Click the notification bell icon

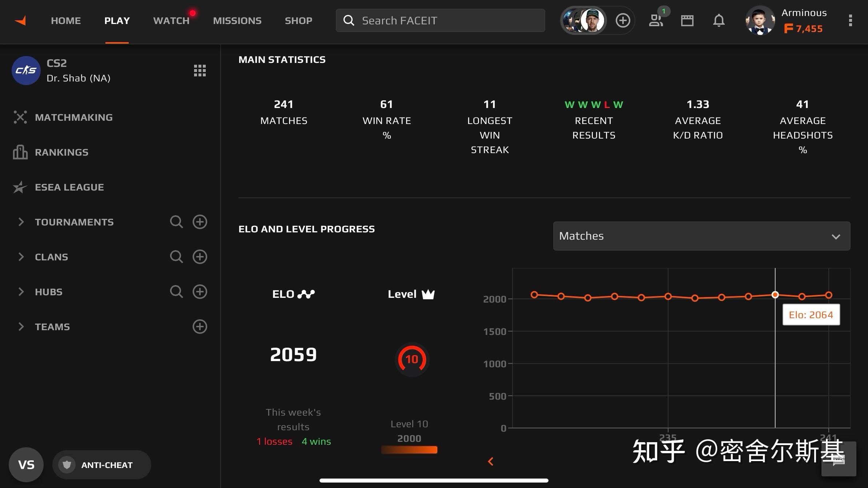pyautogui.click(x=719, y=20)
